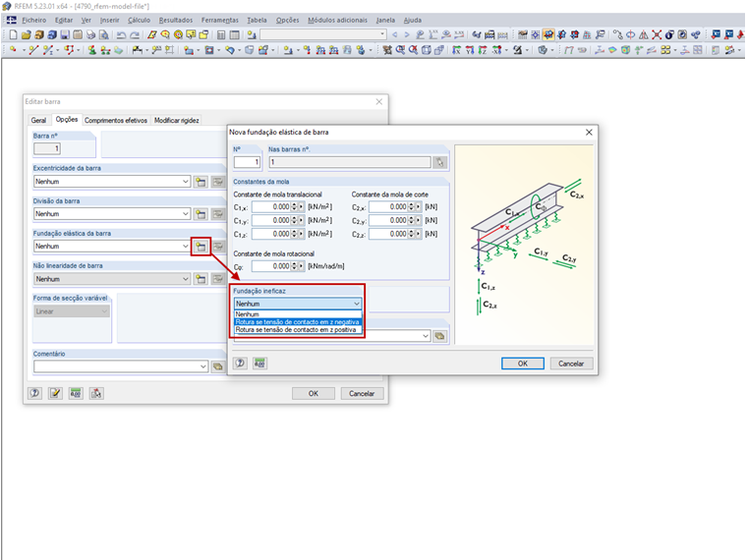This screenshot has height=560, width=747.
Task: Create a new model file icon
Action: pyautogui.click(x=14, y=34)
